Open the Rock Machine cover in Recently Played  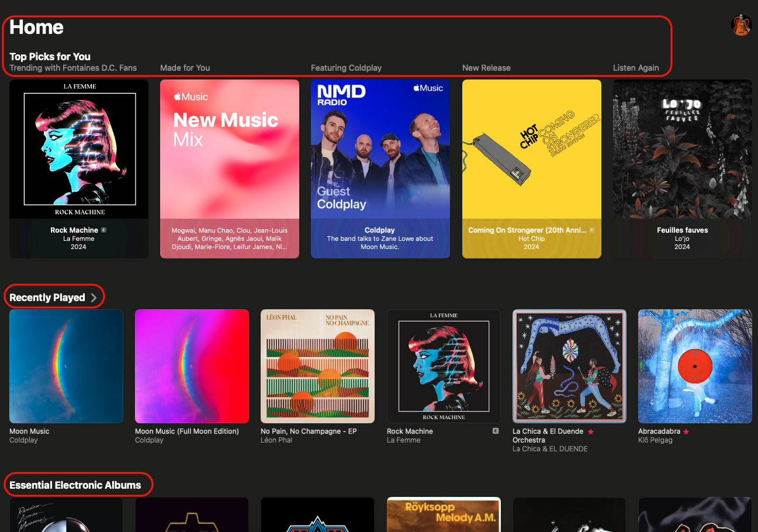point(444,366)
